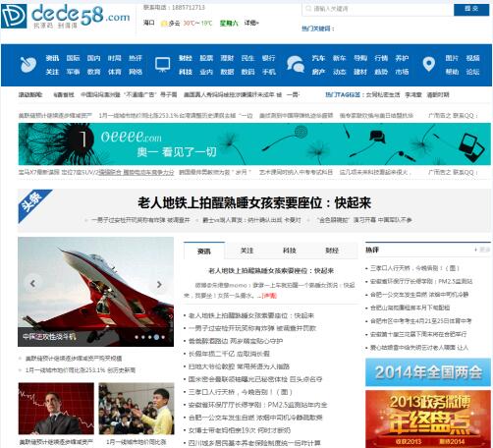Click the monitor icon in navigation bar

pyautogui.click(x=162, y=65)
